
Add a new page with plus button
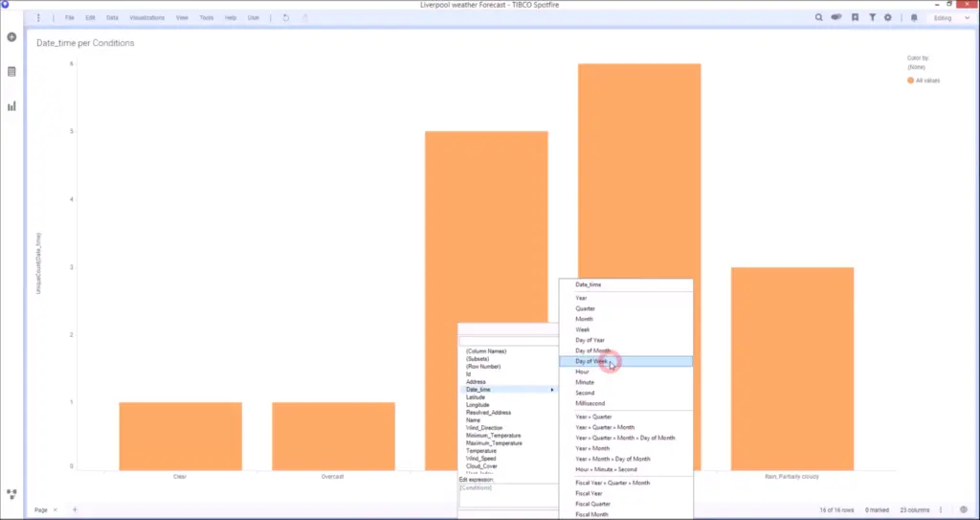[x=76, y=509]
